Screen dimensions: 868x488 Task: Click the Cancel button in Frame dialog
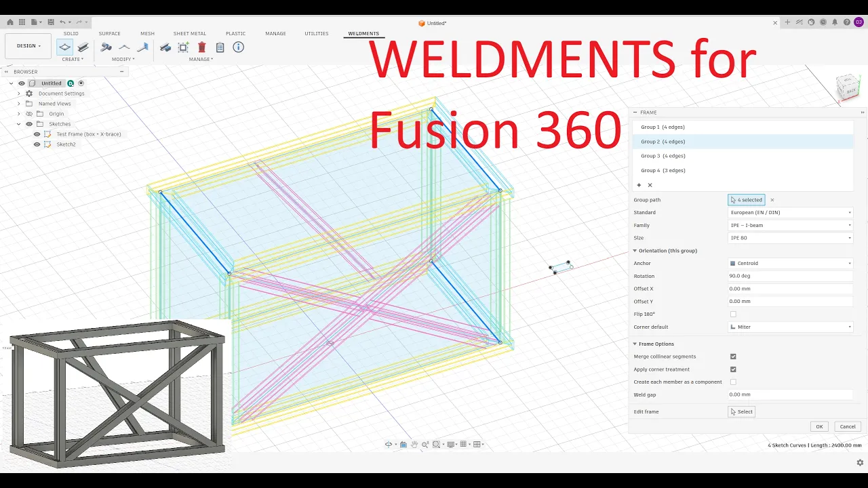848,426
